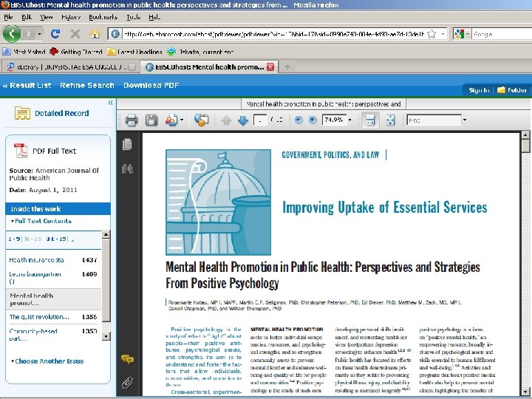
Task: Collapse sidebar with double chevron icon
Action: 110,103
